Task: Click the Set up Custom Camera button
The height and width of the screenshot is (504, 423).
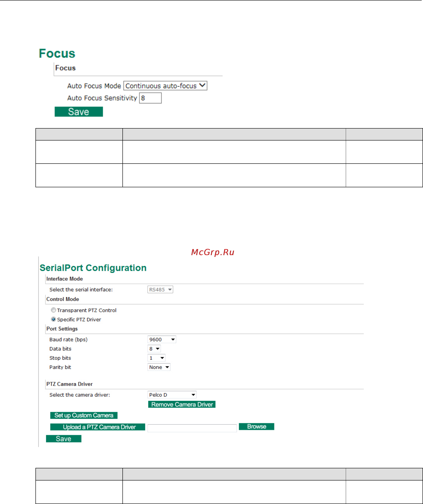Action: [x=84, y=415]
